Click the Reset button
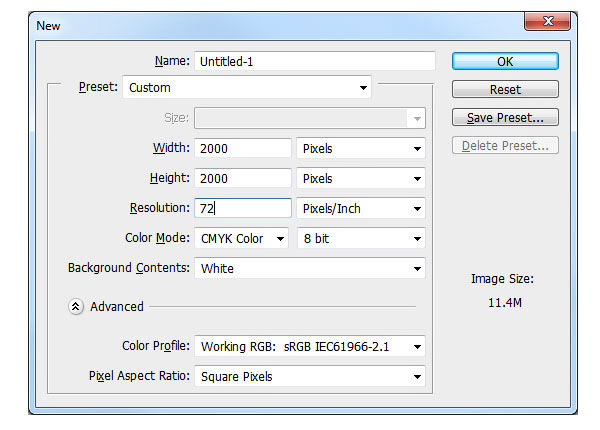The height and width of the screenshot is (430, 600). point(505,90)
